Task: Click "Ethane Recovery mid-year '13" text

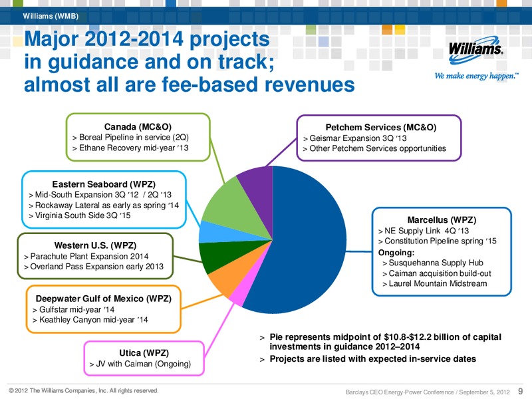Action: tap(134, 148)
